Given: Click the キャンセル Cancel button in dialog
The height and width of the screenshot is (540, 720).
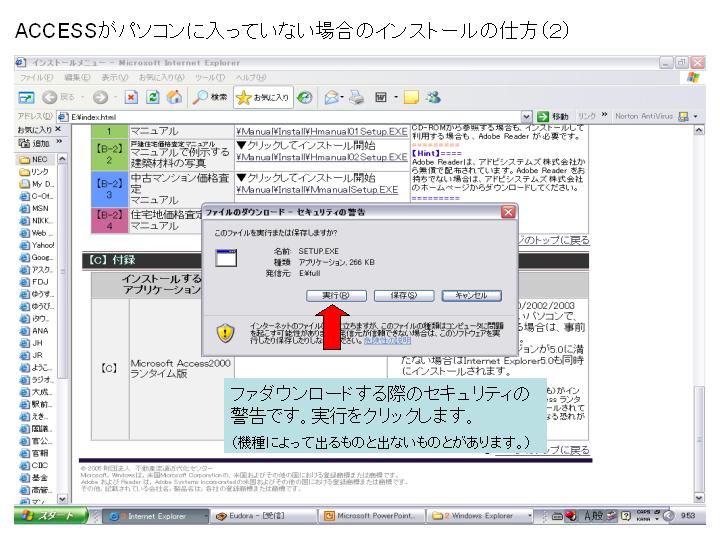Looking at the screenshot, I should click(x=471, y=295).
